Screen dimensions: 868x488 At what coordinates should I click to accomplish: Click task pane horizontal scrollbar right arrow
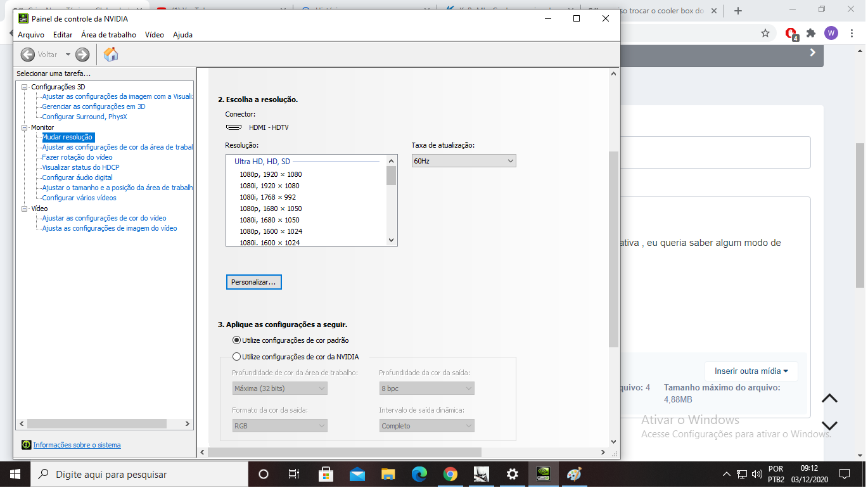click(x=187, y=423)
